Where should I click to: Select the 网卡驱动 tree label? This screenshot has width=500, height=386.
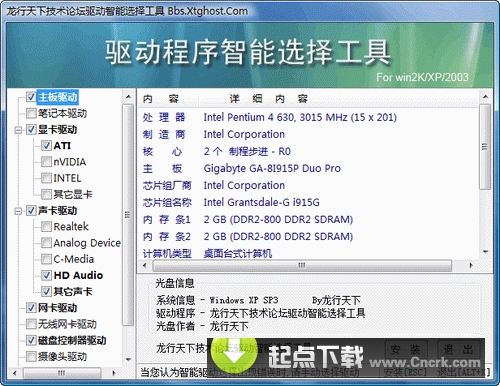[57, 308]
